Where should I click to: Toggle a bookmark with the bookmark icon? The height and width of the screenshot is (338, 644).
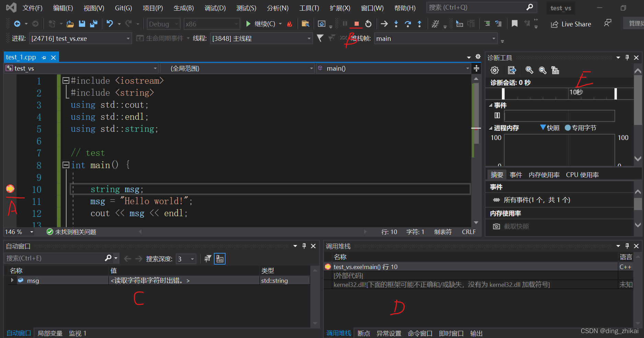pyautogui.click(x=515, y=24)
